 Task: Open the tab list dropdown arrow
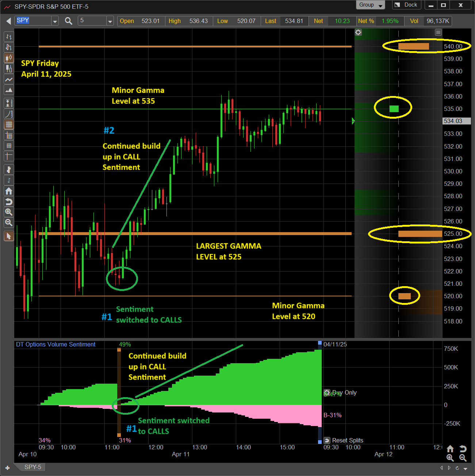pyautogui.click(x=465, y=468)
